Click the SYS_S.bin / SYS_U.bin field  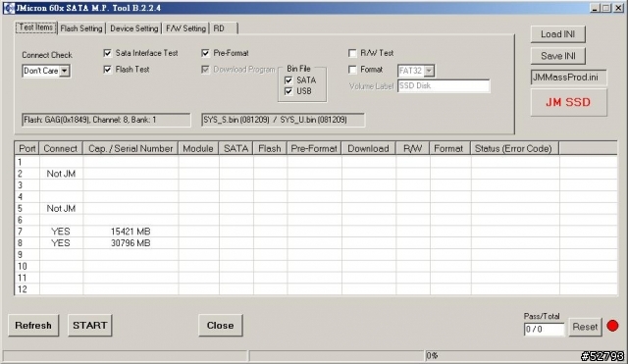click(x=284, y=120)
